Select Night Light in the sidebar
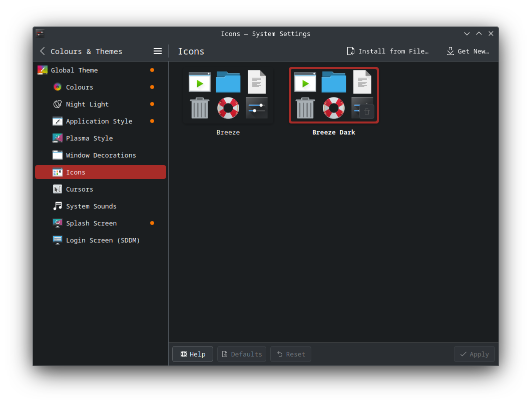Image resolution: width=532 pixels, height=405 pixels. 101,104
